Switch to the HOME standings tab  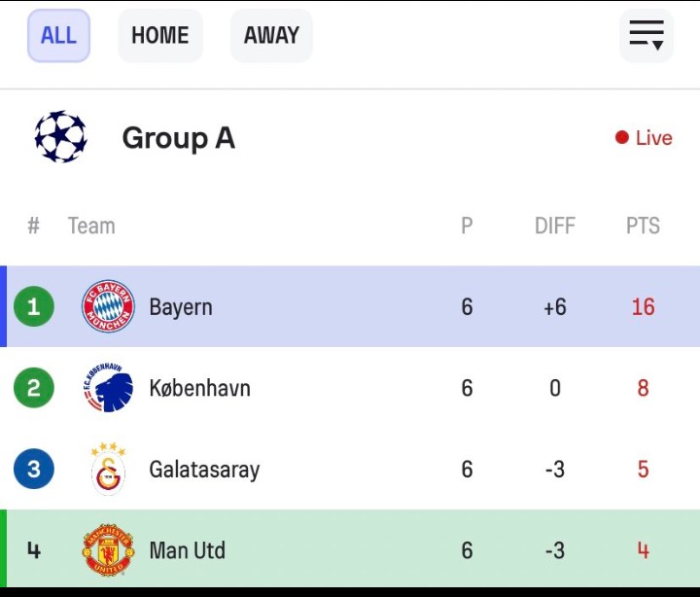[x=160, y=36]
